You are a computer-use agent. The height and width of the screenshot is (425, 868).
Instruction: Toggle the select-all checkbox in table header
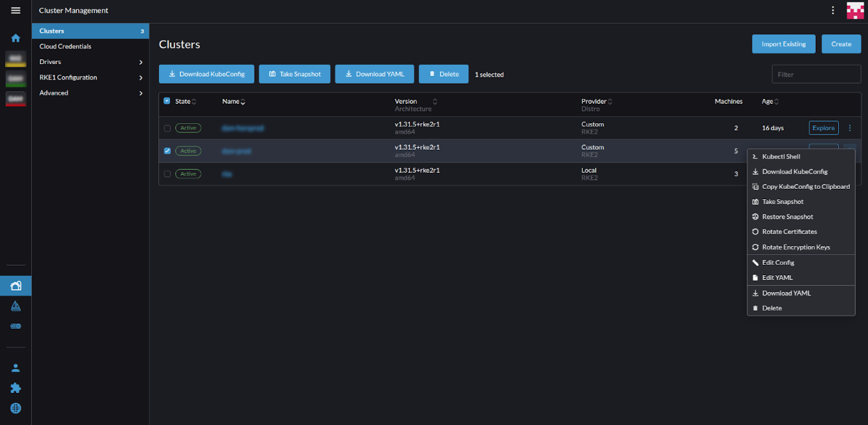point(167,101)
